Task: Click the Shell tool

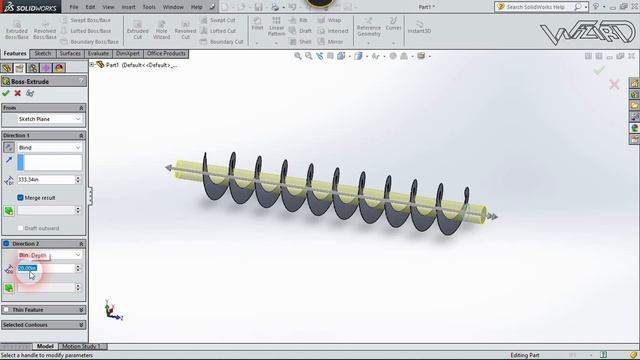Action: 300,42
